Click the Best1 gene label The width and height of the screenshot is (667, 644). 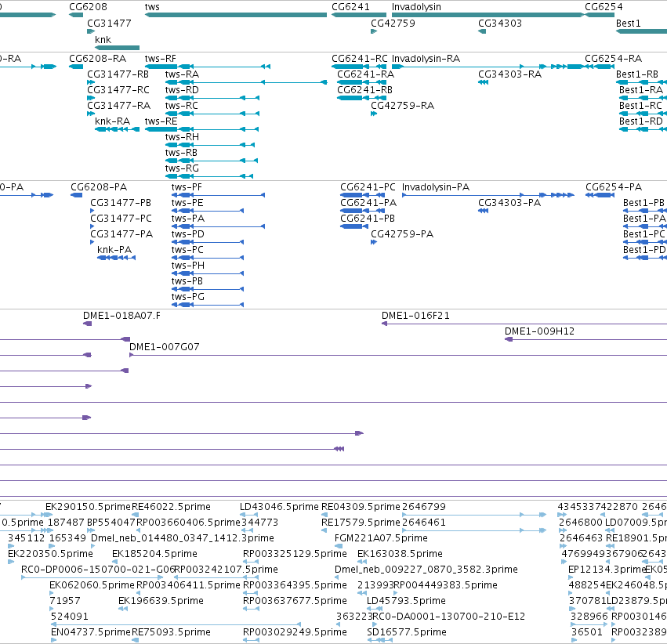coord(629,23)
